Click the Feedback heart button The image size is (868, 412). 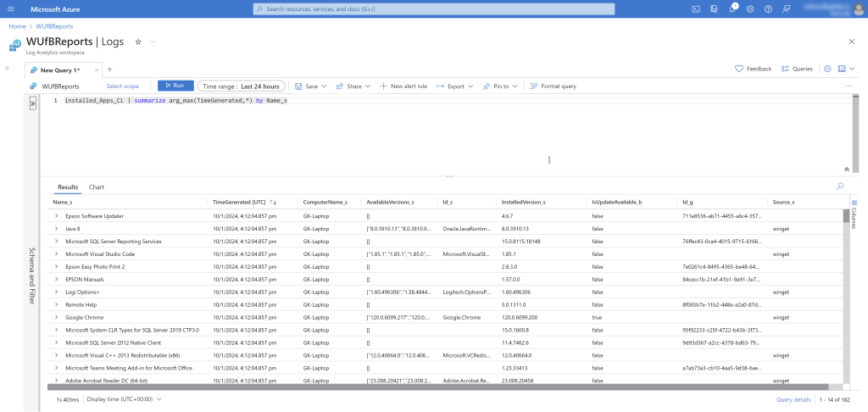pyautogui.click(x=753, y=69)
